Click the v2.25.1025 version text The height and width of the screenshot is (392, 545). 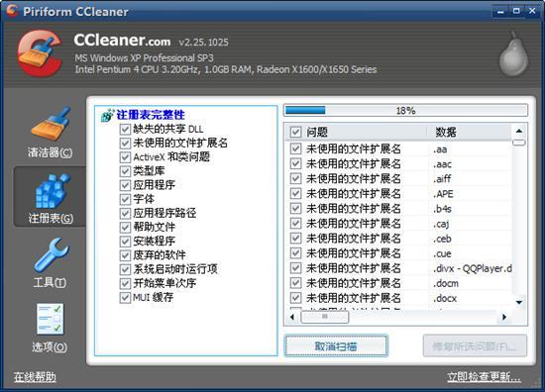pos(204,43)
